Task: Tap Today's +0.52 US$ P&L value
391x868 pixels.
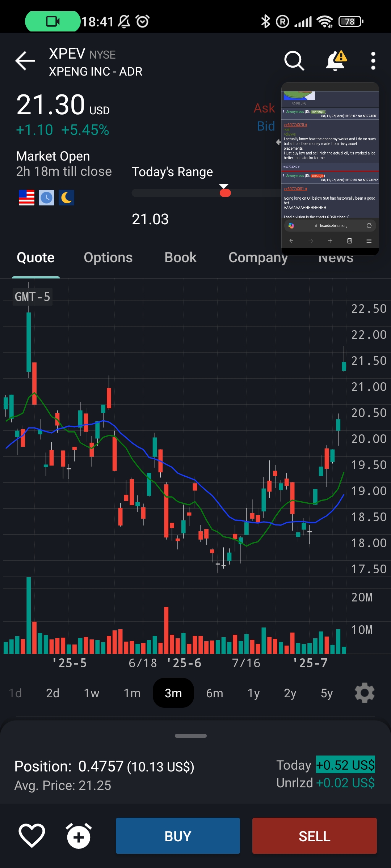Action: click(x=345, y=765)
